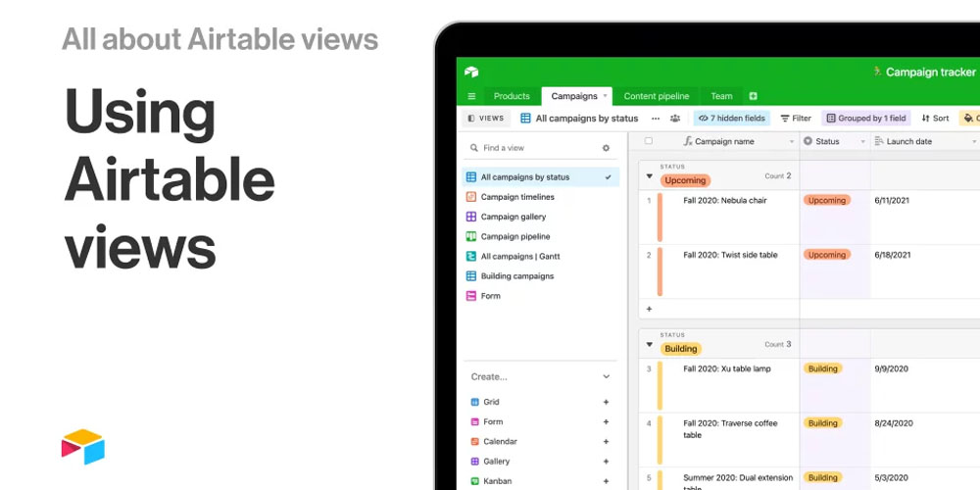Click the Upcoming group header label
Viewport: 980px width, 490px height.
[x=686, y=180]
